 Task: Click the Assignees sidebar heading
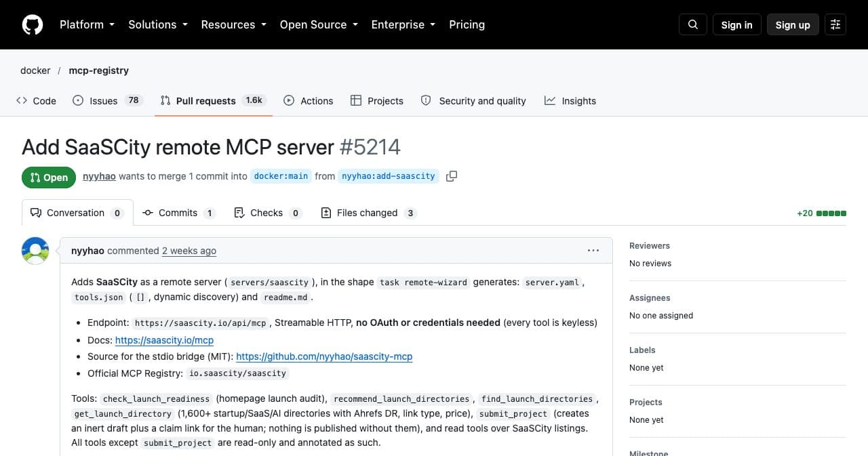[x=650, y=298]
